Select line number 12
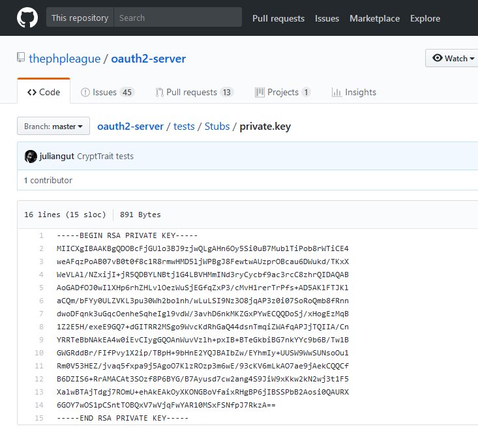This screenshot has width=478, height=448. point(39,379)
